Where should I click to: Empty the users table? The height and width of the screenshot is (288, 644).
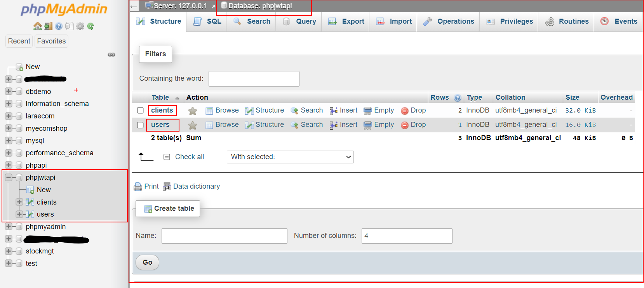[379, 125]
